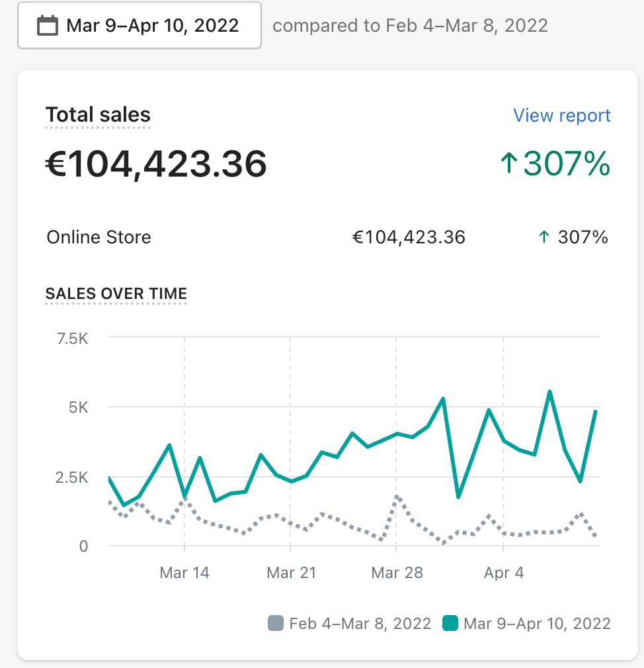Click the calendar icon in date picker
Image resolution: width=644 pixels, height=668 pixels.
pos(47,26)
